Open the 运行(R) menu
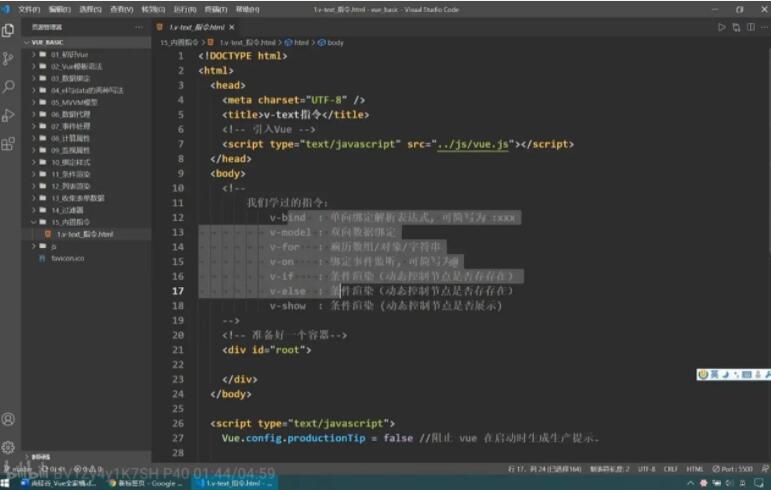771x490 pixels. click(x=185, y=9)
